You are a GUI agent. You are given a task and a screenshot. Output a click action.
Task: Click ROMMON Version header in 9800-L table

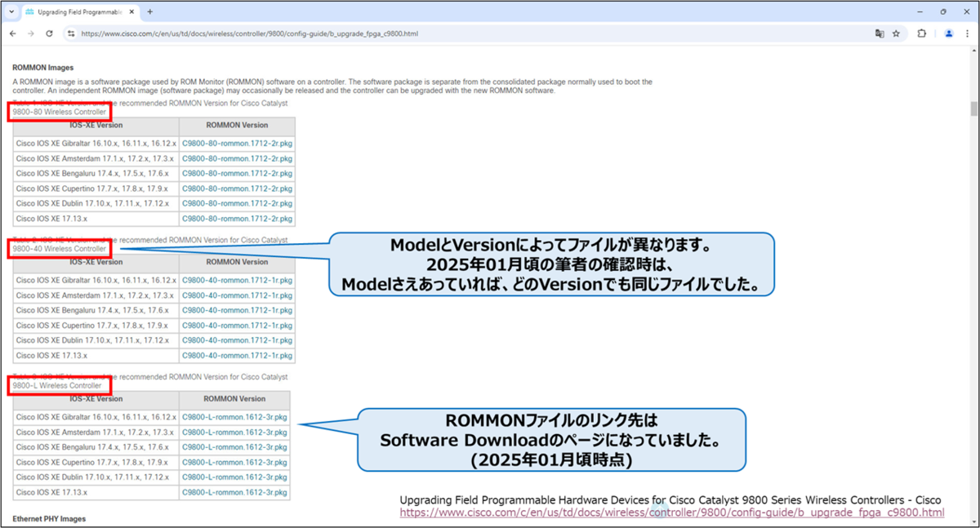point(235,399)
